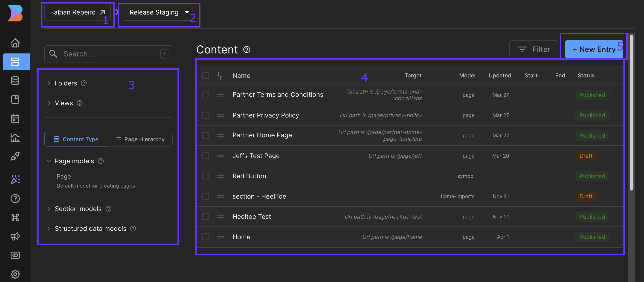The height and width of the screenshot is (282, 644).
Task: Open the Home icon in sidebar
Action: click(15, 43)
